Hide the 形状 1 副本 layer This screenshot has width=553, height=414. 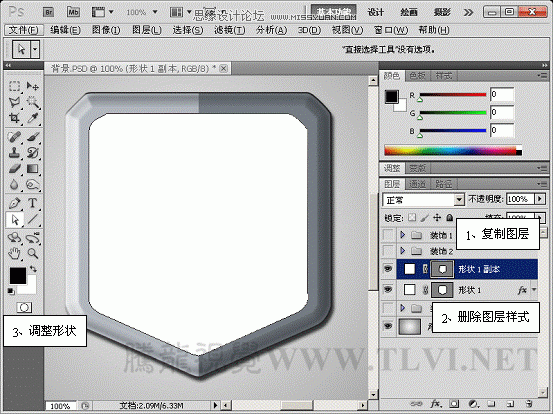(388, 269)
